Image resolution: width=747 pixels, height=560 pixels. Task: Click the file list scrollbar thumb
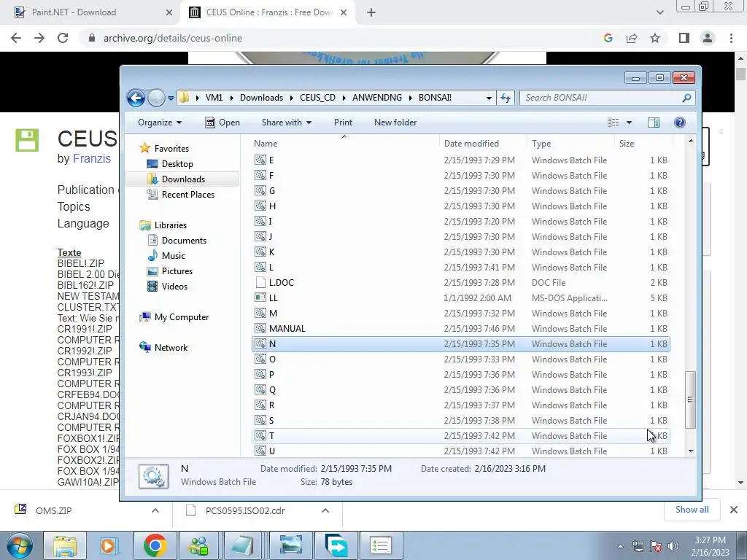tap(690, 400)
